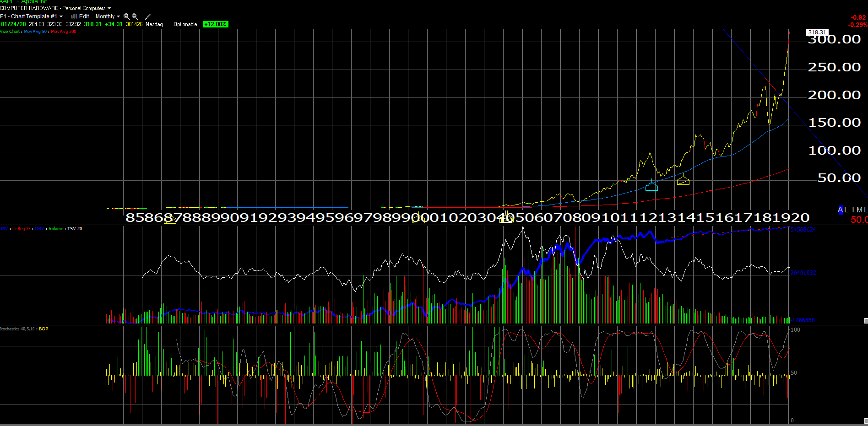
Task: Expand the Computer Hardware industry dropdown arrow
Action: pyautogui.click(x=109, y=8)
